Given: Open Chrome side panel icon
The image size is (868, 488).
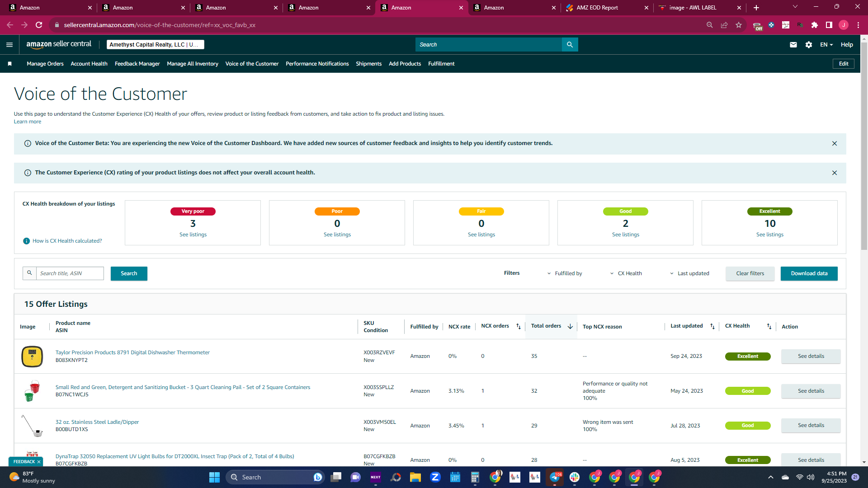Looking at the screenshot, I should 829,25.
